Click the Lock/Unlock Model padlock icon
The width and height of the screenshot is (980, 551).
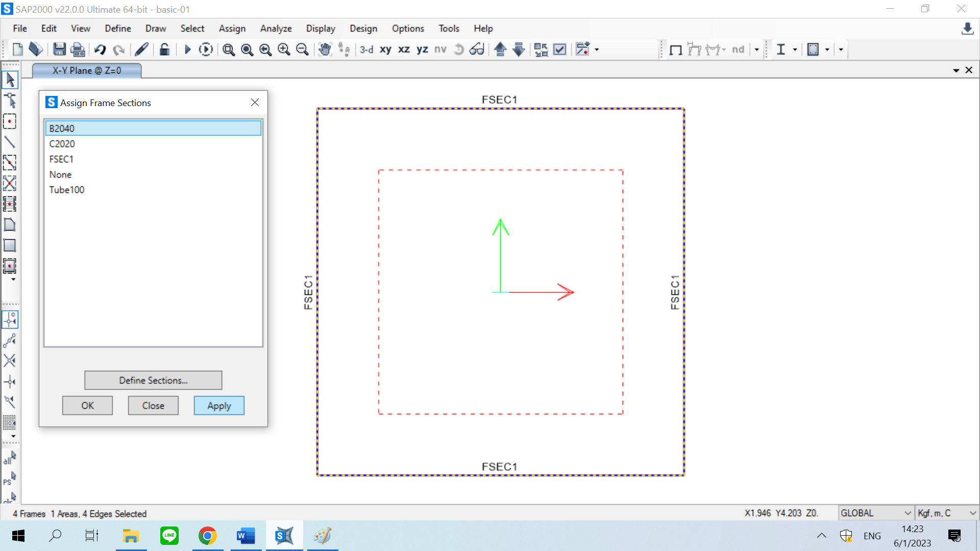[164, 49]
